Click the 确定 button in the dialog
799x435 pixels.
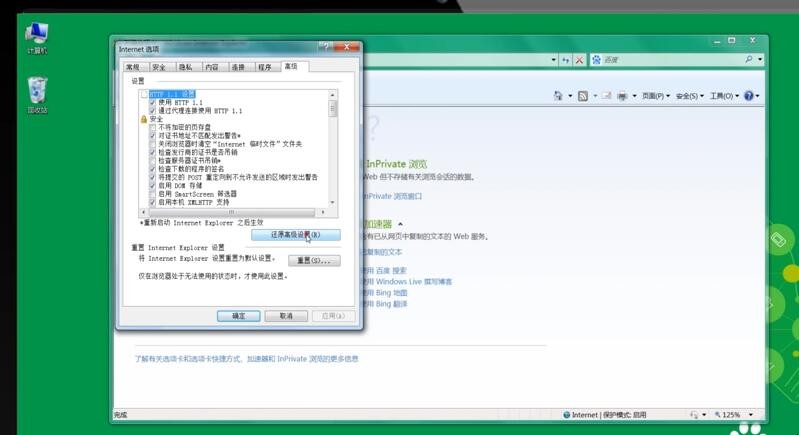(239, 315)
